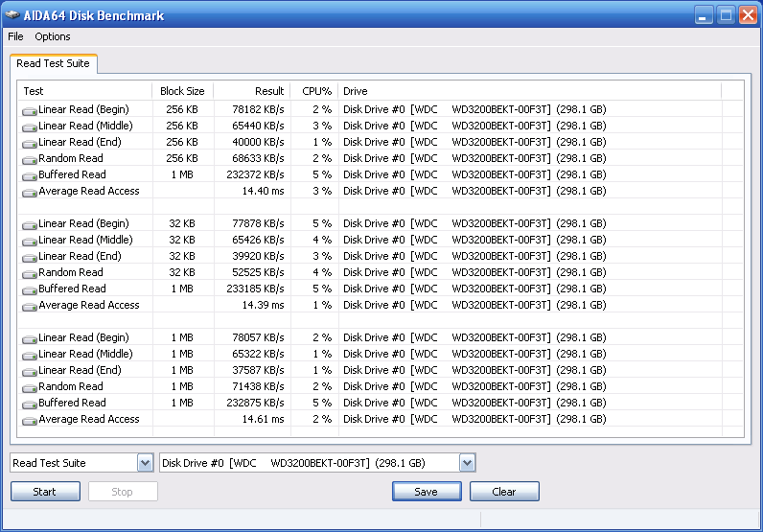Click drive icon of 256 KB Random Read
Screen dimensions: 763x532
coord(30,160)
